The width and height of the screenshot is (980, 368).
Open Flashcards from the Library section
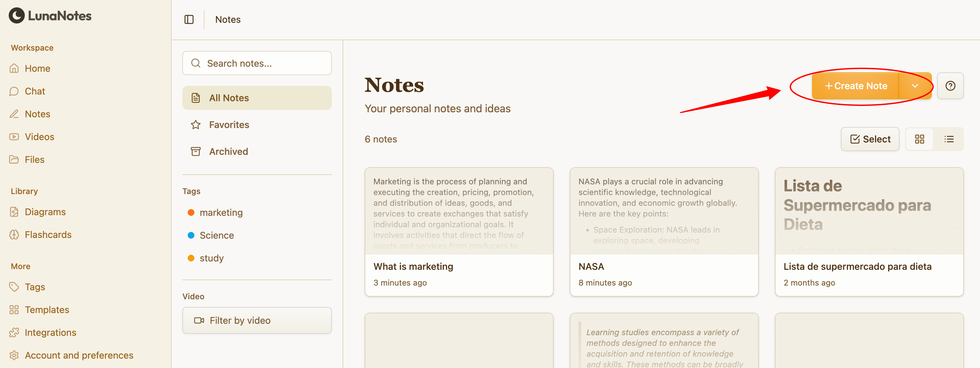(x=48, y=234)
